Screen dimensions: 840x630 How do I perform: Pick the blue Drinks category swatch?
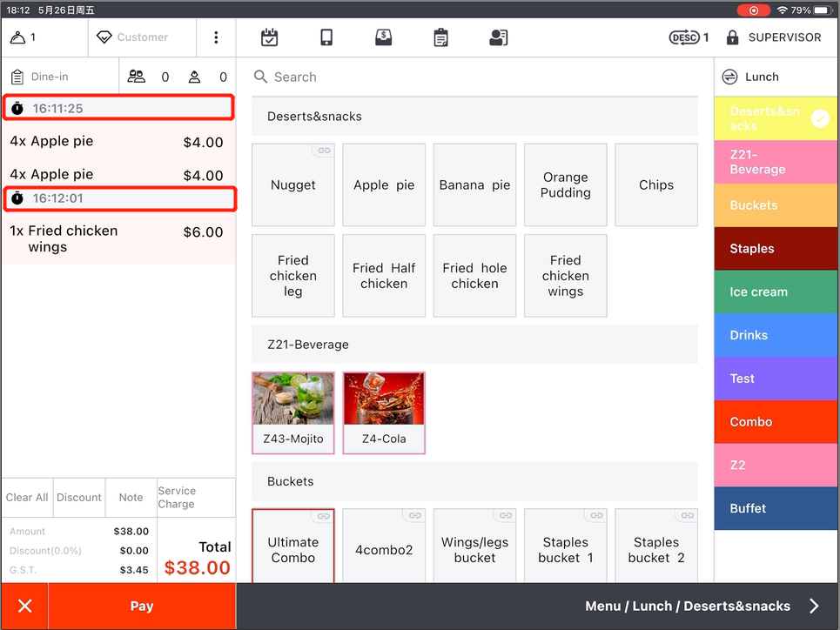(x=776, y=335)
